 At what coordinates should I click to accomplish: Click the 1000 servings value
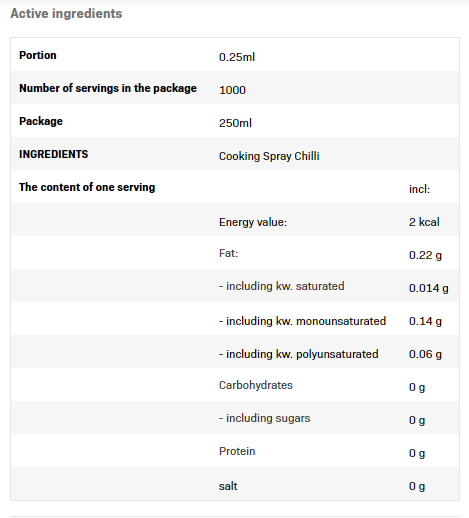(232, 90)
